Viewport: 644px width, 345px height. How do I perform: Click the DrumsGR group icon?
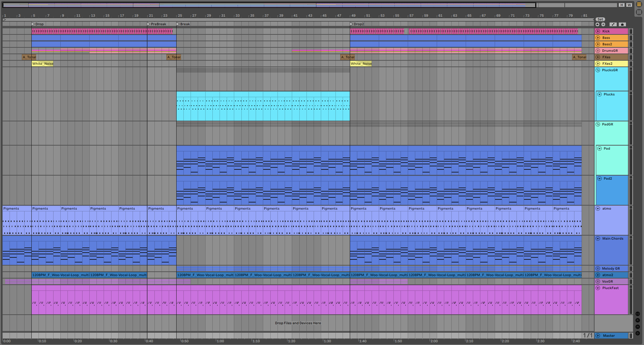pos(598,51)
